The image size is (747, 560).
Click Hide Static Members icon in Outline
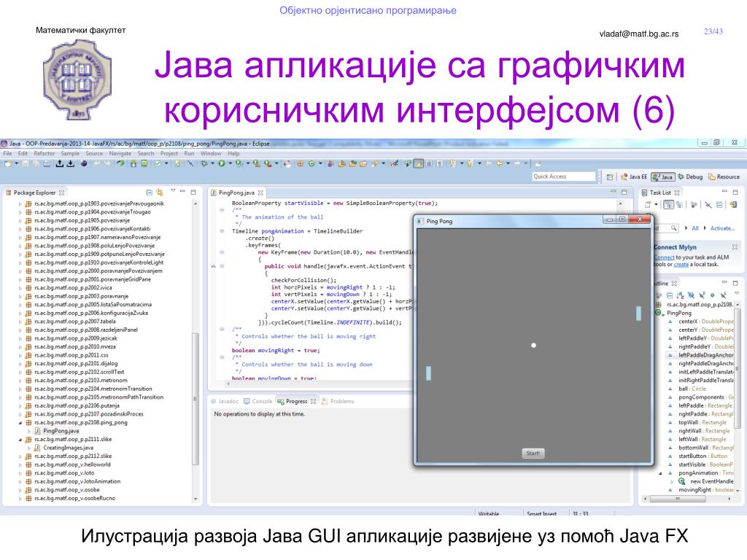coord(702,295)
